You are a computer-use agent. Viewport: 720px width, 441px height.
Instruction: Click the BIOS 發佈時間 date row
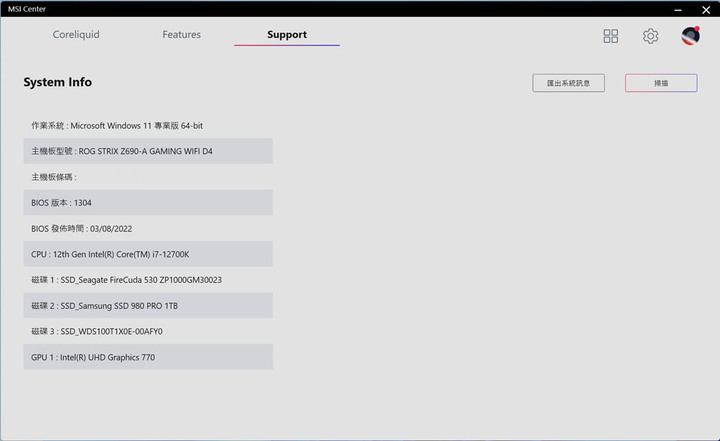[148, 228]
